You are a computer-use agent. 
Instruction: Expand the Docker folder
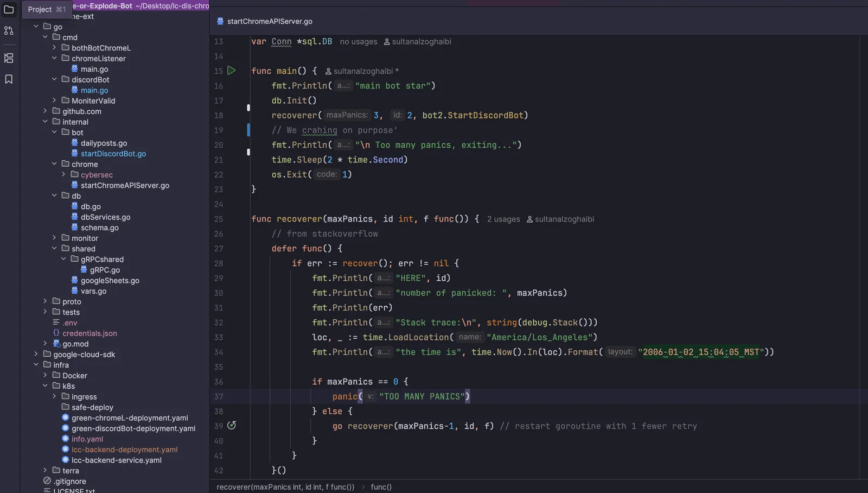click(45, 375)
